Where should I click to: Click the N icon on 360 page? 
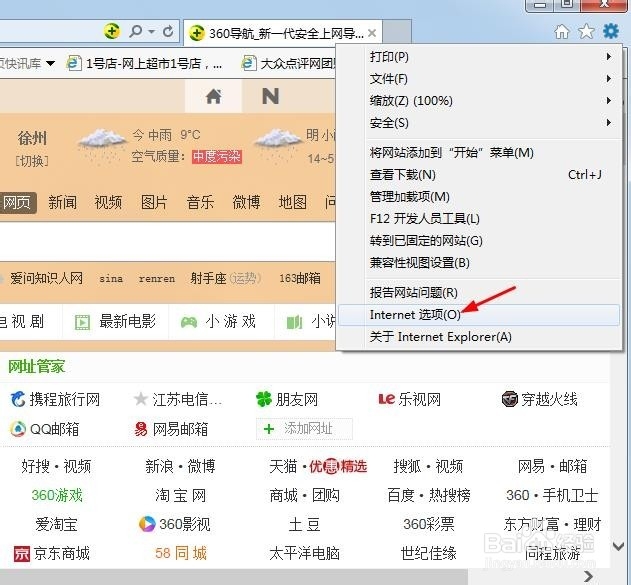point(270,96)
